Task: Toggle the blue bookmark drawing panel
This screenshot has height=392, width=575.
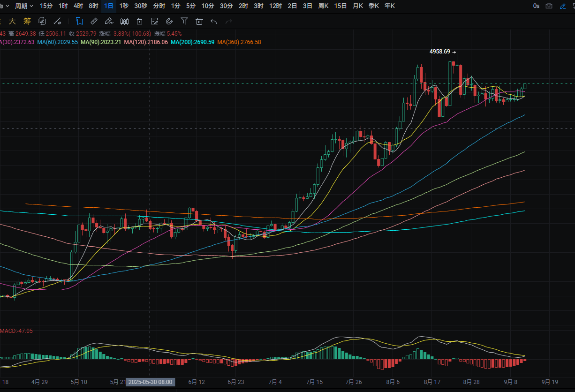Action: 79,21
